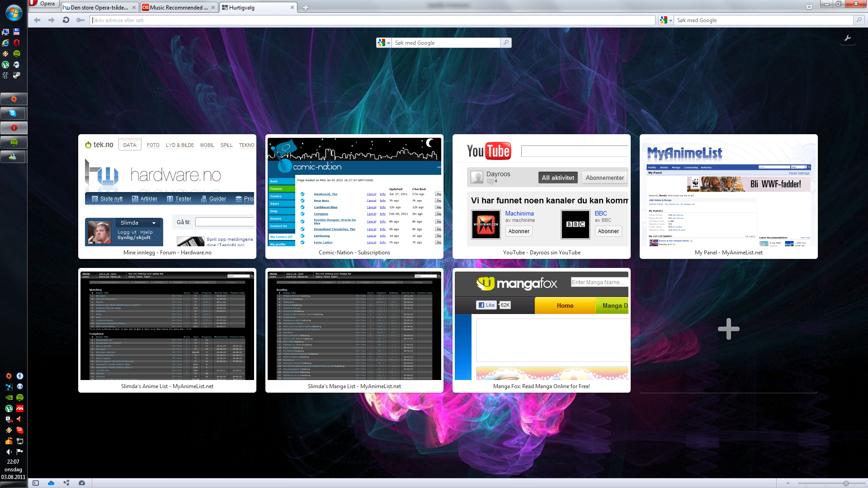Switch to Opera taskbar button
Viewport: 868px width, 488px height.
(x=14, y=128)
